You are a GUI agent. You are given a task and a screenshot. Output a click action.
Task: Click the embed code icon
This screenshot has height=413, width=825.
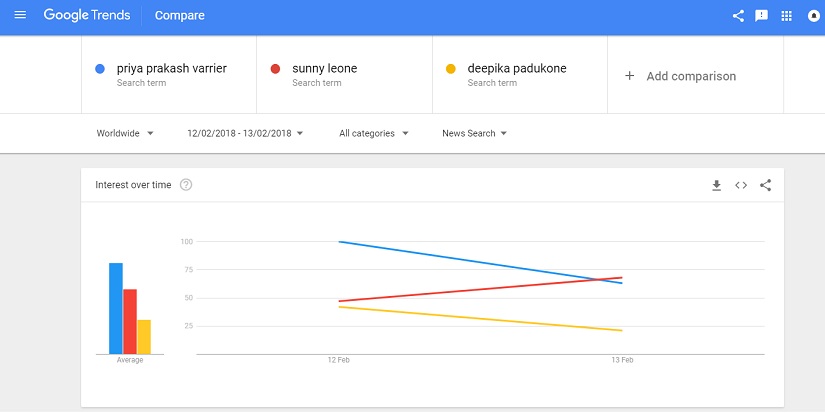[741, 185]
